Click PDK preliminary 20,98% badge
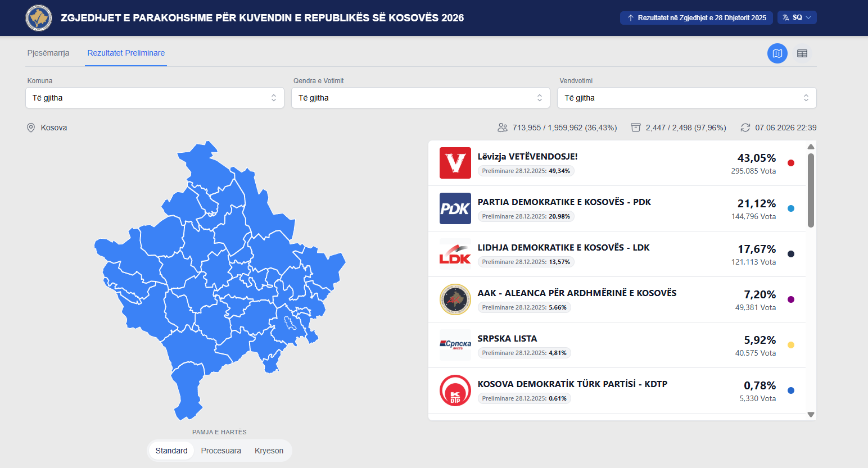Viewport: 868px width, 468px height. pyautogui.click(x=526, y=216)
